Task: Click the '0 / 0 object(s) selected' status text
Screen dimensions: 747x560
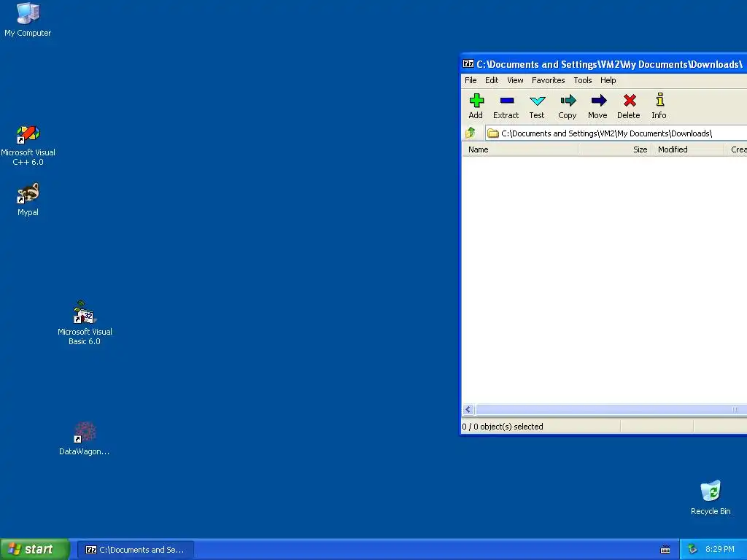Action: click(503, 427)
